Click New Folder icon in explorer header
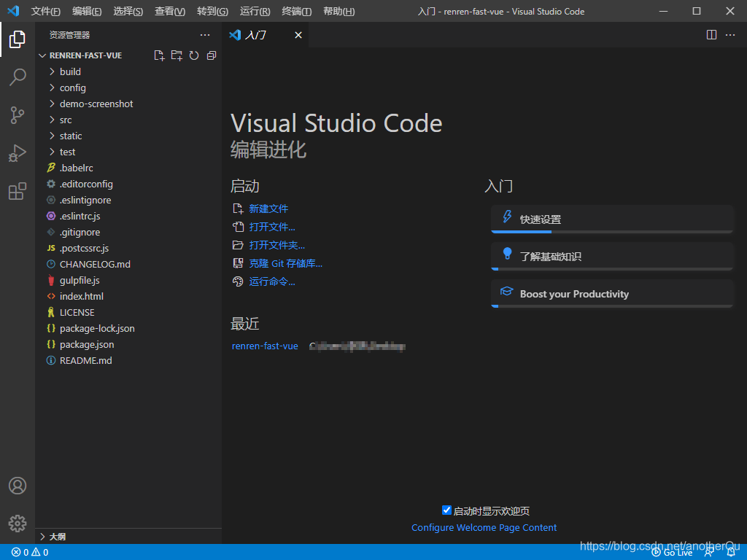This screenshot has width=747, height=560. [177, 55]
